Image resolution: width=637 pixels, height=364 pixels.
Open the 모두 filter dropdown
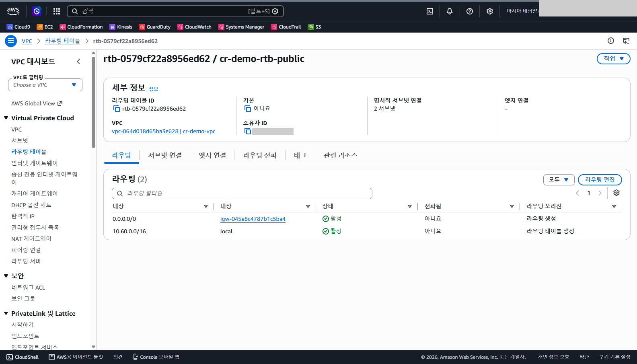[x=559, y=180]
